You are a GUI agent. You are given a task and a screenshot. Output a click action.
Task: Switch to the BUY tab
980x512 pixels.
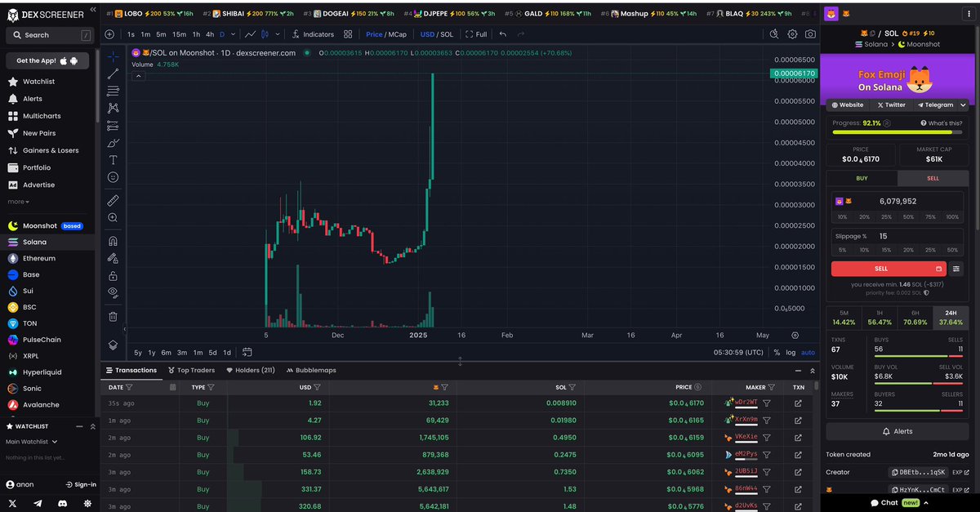(x=862, y=178)
